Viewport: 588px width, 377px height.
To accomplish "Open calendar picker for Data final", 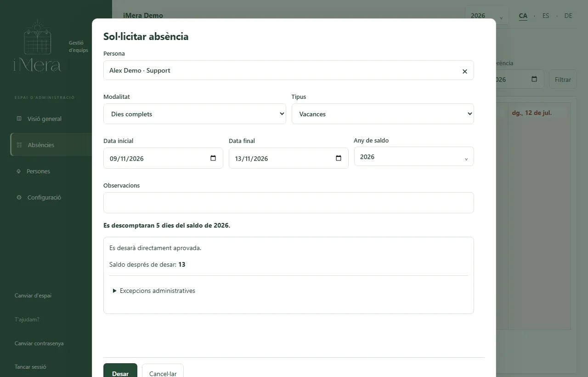I will coord(339,158).
